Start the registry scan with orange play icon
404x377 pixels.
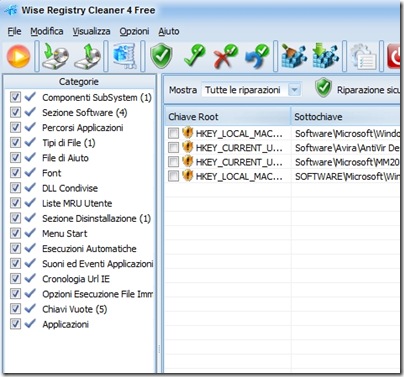click(18, 56)
